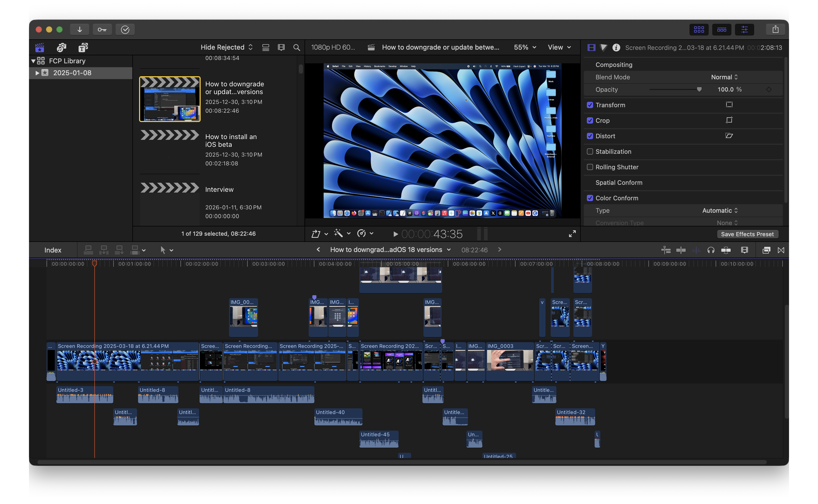This screenshot has width=818, height=504.
Task: Open the Photos and Audio sidebar
Action: click(61, 47)
